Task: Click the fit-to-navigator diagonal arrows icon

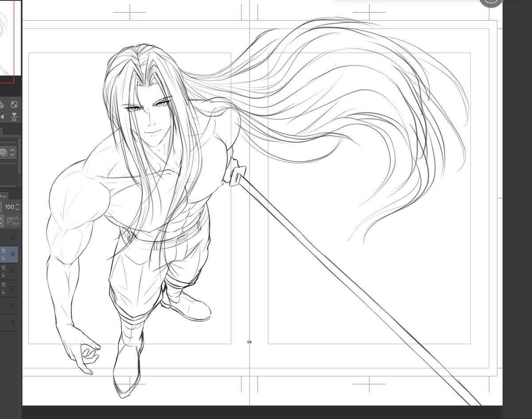Action: coord(14,105)
